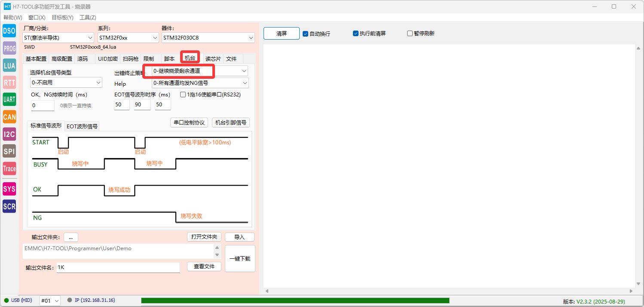The width and height of the screenshot is (644, 307).
Task: Open the 器件 STM32F030C8 dropdown
Action: 209,38
